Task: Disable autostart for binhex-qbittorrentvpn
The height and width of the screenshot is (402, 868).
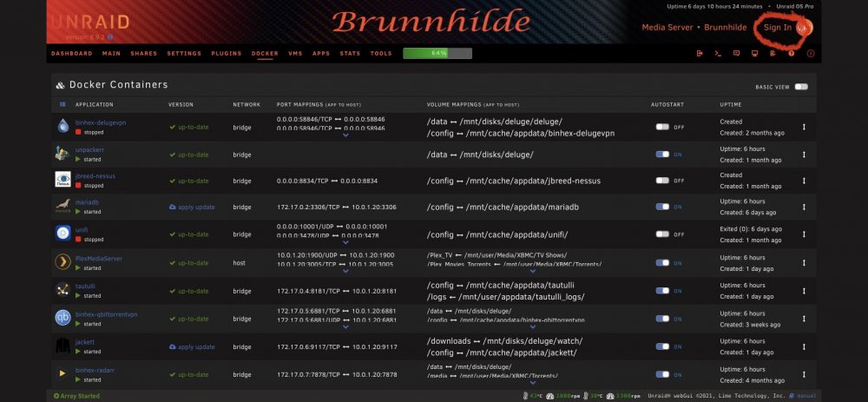Action: (662, 319)
